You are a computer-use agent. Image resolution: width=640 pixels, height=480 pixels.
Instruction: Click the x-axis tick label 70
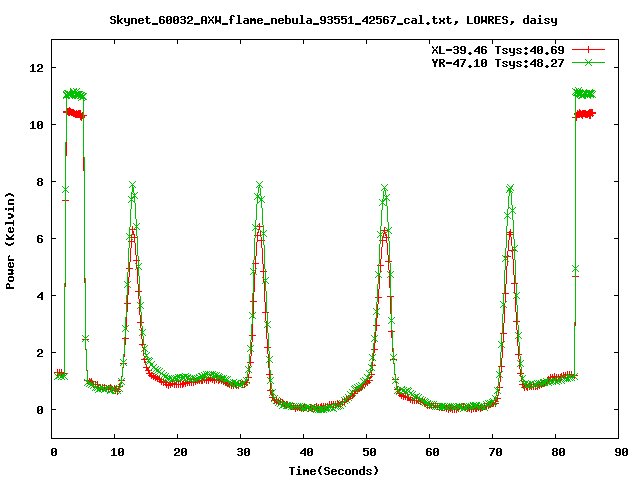[495, 452]
